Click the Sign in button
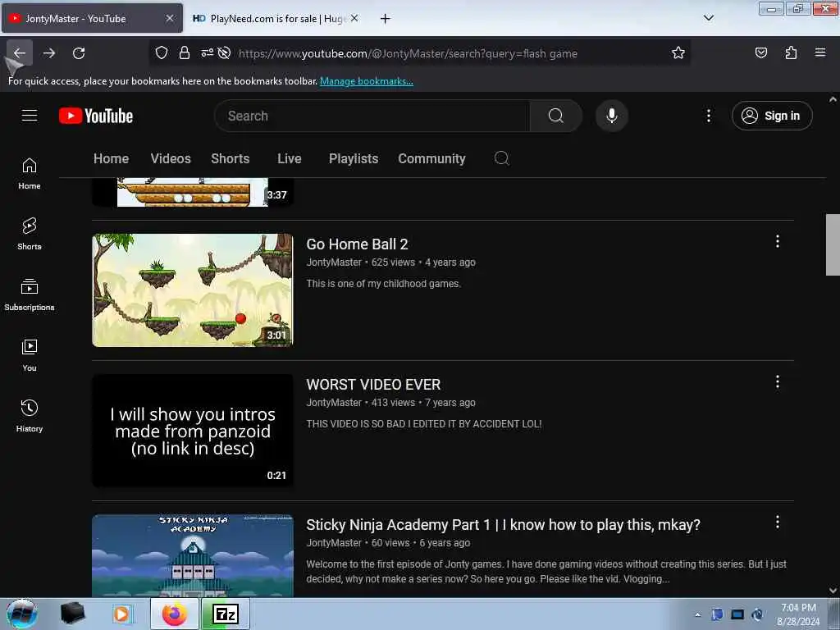This screenshot has height=630, width=840. tap(772, 116)
